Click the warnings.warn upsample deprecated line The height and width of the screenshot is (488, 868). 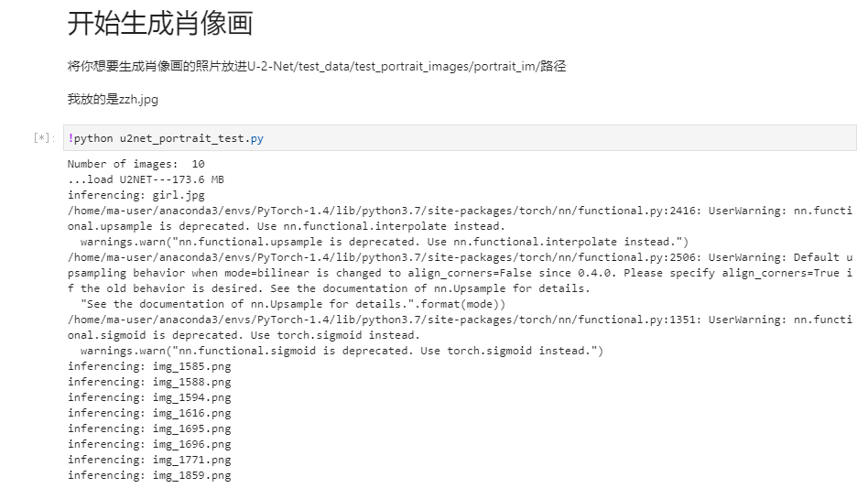pyautogui.click(x=384, y=243)
